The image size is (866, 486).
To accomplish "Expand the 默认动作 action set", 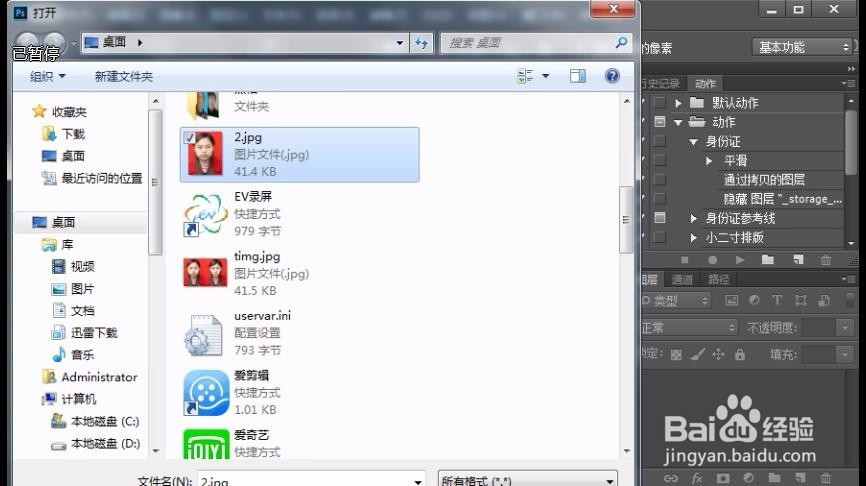I will [x=678, y=103].
